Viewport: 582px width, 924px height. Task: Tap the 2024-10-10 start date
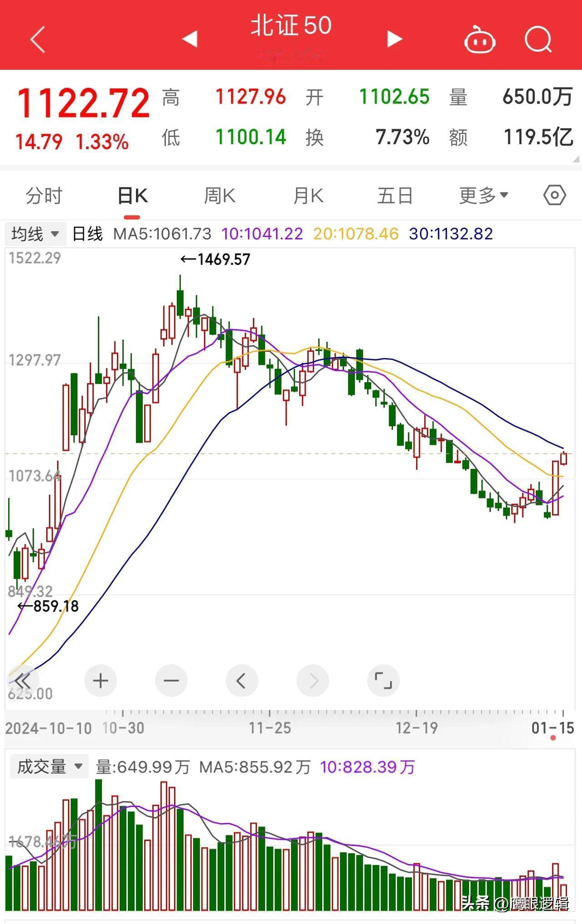(x=48, y=728)
